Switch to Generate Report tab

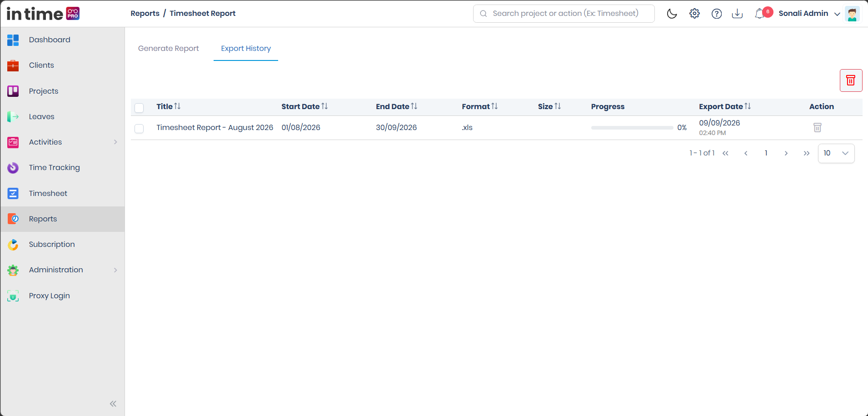[169, 48]
